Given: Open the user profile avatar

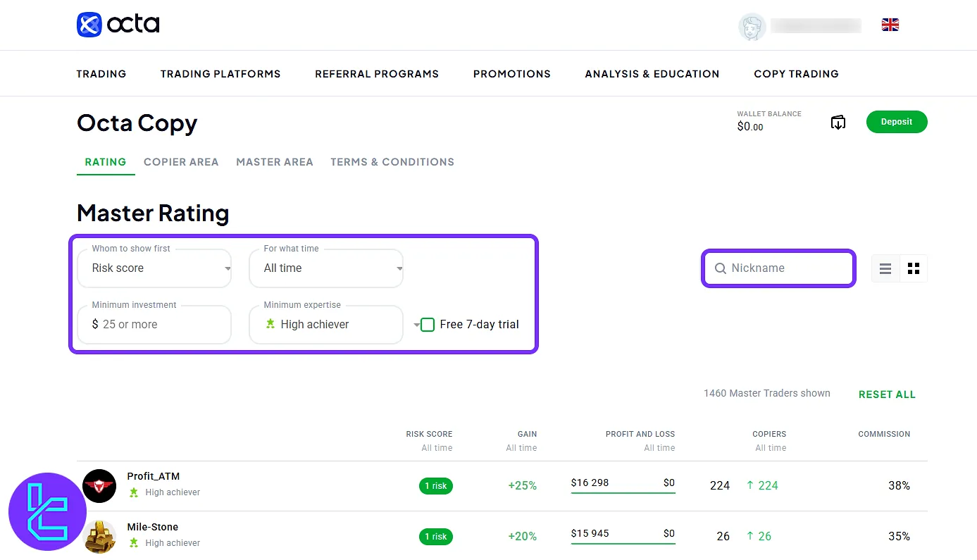Looking at the screenshot, I should [752, 27].
